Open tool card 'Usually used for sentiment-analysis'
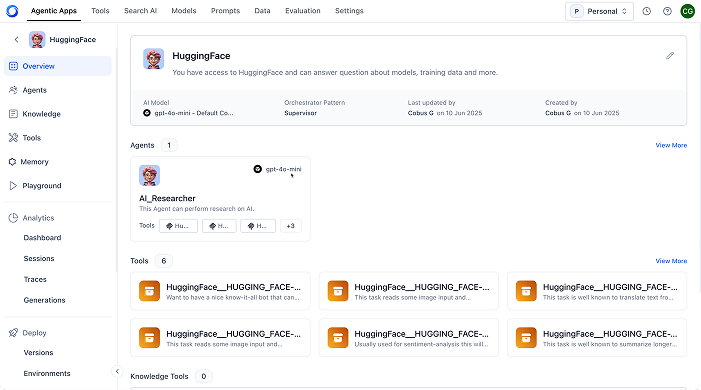Viewport: 701px width, 390px height. [409, 338]
